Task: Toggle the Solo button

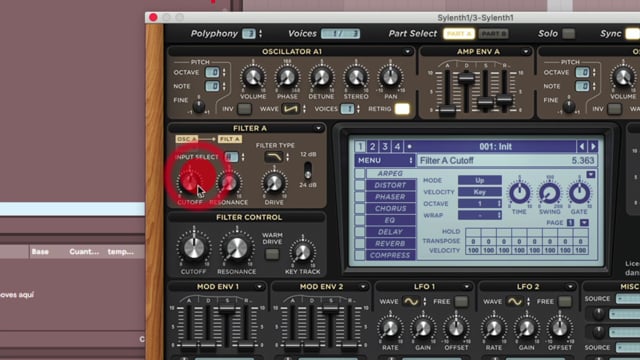Action: point(568,33)
